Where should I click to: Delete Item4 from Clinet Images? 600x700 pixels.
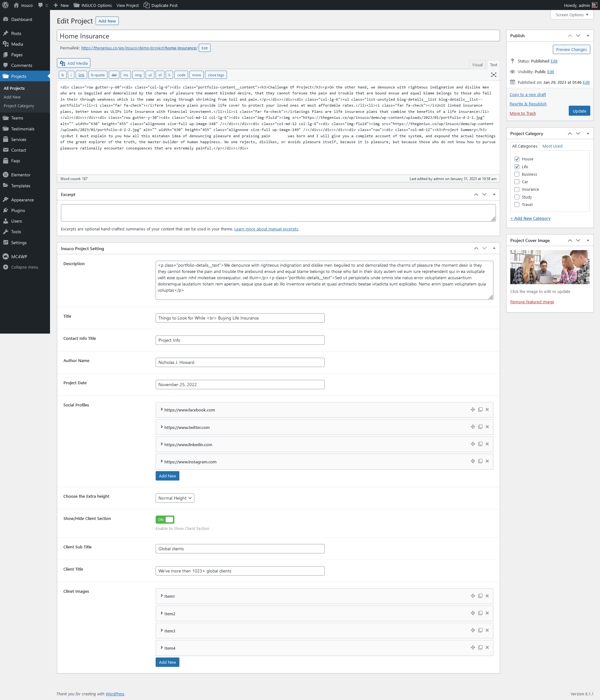[x=487, y=648]
